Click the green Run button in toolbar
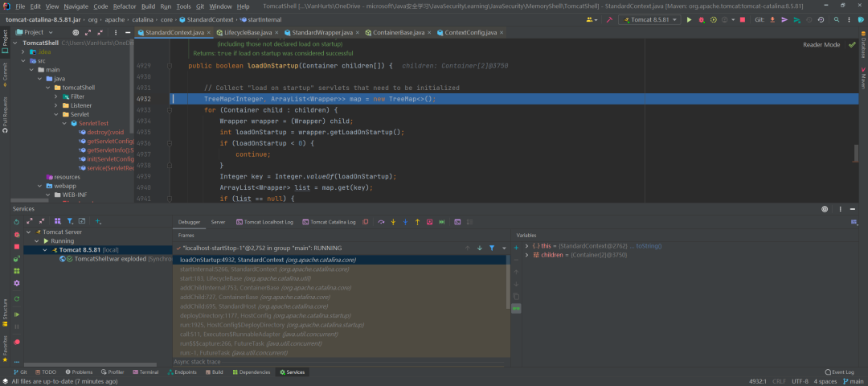 click(x=690, y=19)
